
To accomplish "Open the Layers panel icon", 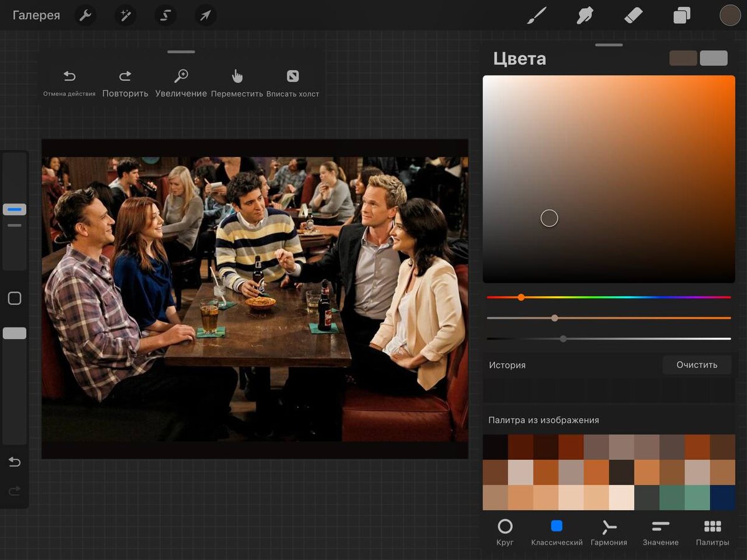I will click(682, 16).
